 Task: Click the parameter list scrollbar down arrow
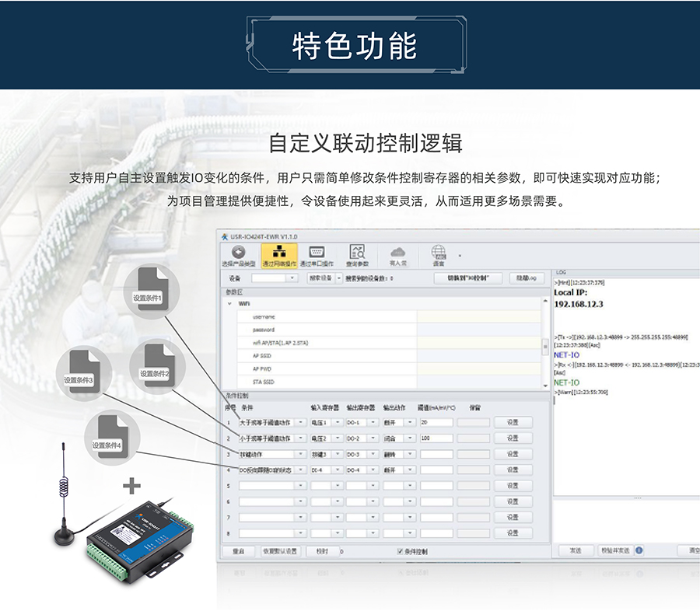(544, 385)
